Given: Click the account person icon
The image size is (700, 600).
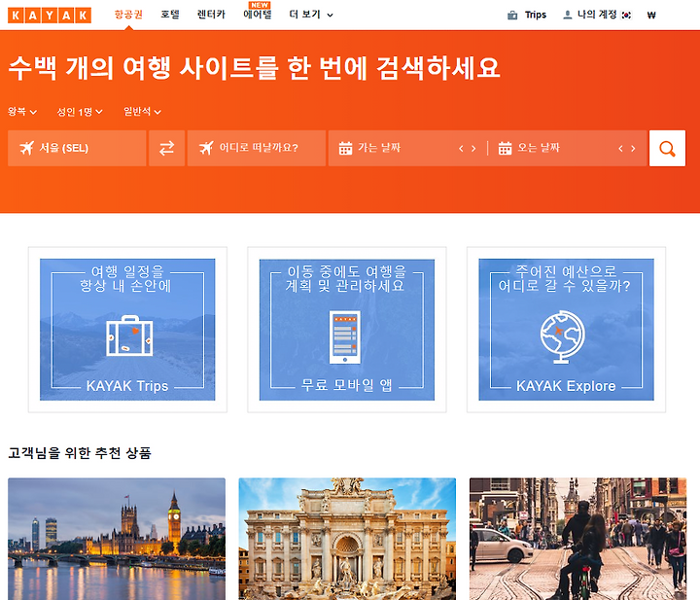Looking at the screenshot, I should pyautogui.click(x=568, y=15).
